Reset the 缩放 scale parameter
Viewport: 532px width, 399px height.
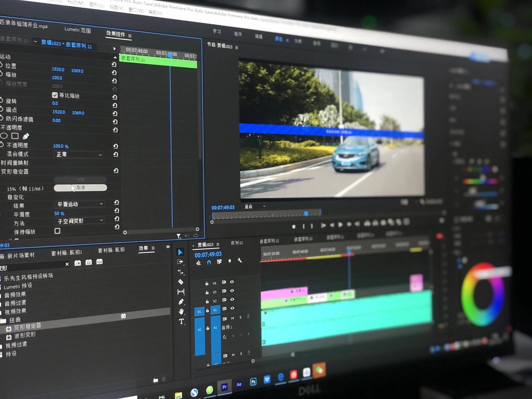point(114,81)
